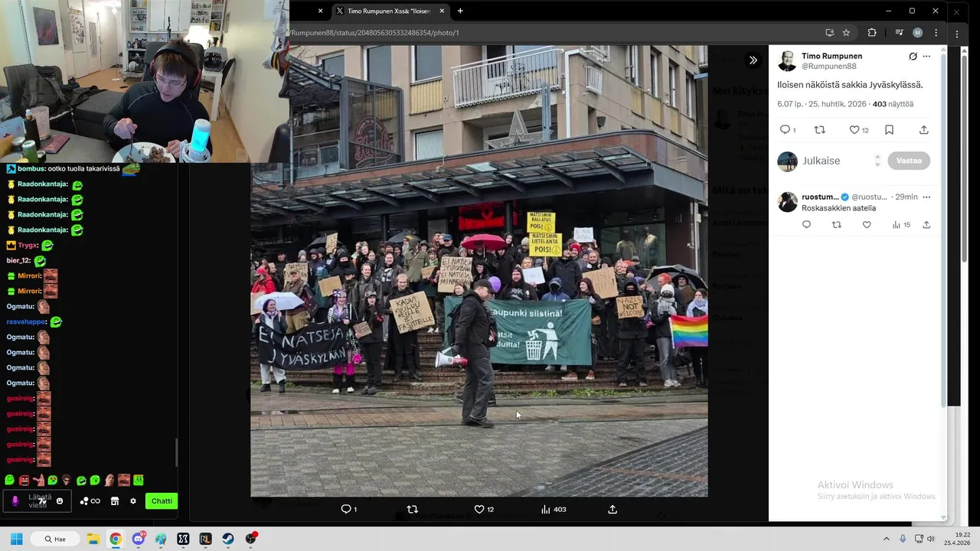Open Chrome three-dot menu

click(x=936, y=33)
